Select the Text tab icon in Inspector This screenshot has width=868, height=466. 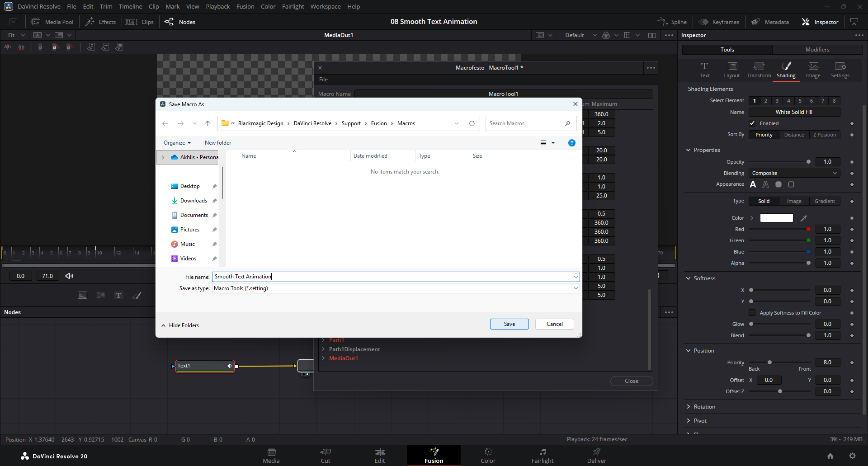pyautogui.click(x=704, y=70)
